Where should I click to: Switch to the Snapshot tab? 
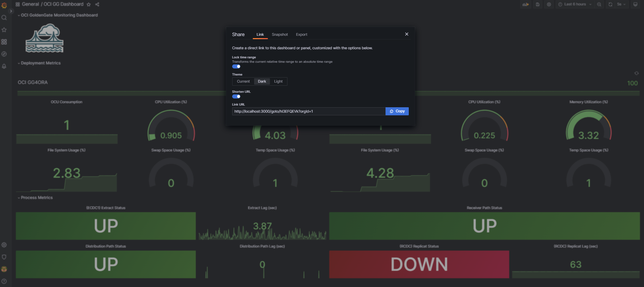[280, 34]
